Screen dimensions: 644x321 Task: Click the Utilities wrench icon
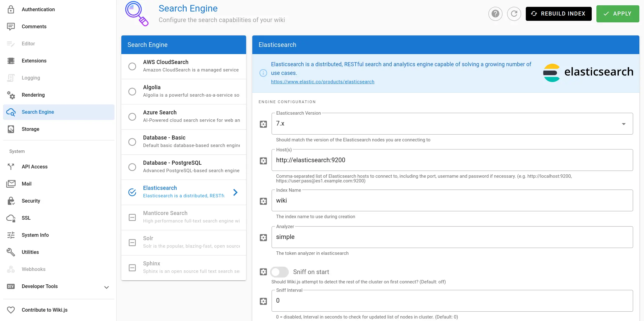click(11, 252)
